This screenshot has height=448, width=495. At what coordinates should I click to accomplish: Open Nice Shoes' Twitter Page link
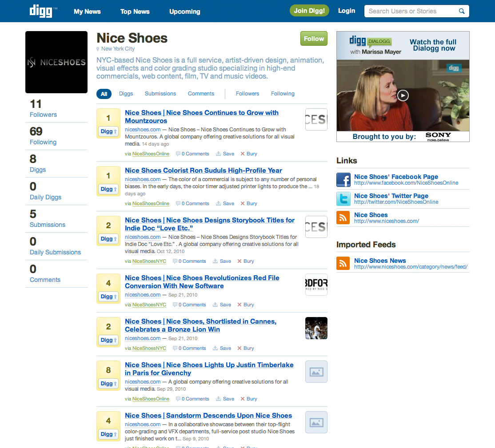pos(391,196)
